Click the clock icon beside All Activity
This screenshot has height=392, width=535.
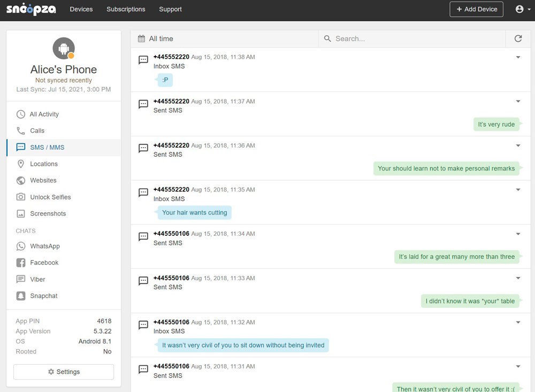(x=21, y=114)
